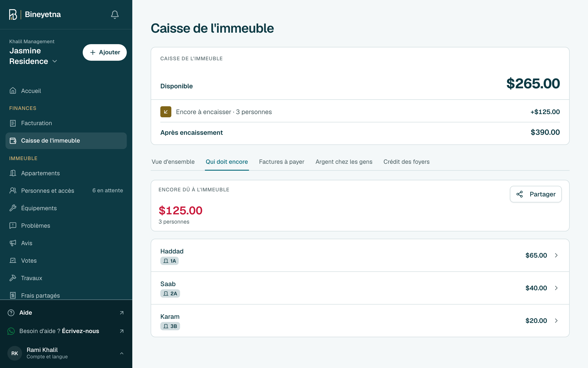Click the Équipements wrench icon
The image size is (588, 368).
(13, 208)
